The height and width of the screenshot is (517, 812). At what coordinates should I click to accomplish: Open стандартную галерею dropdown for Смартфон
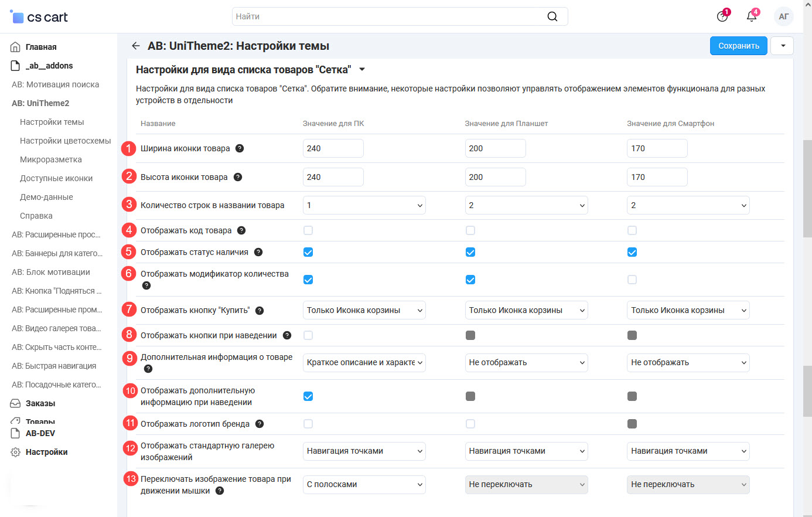point(688,451)
